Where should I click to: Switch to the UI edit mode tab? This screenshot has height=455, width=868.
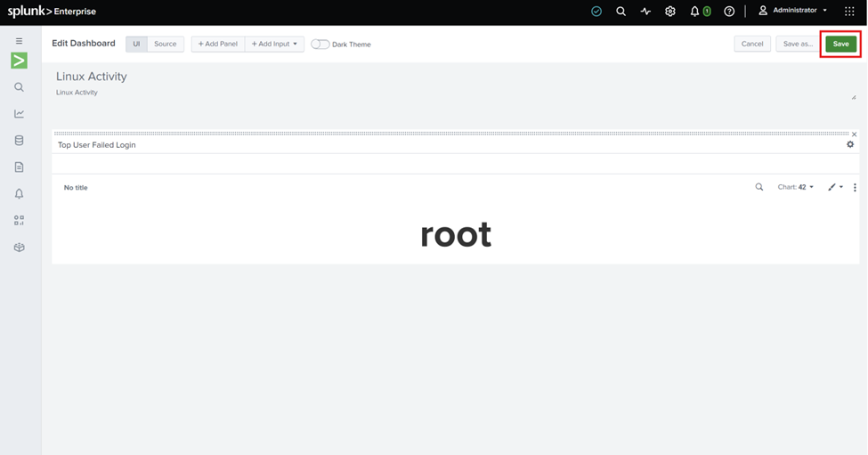[x=136, y=44]
